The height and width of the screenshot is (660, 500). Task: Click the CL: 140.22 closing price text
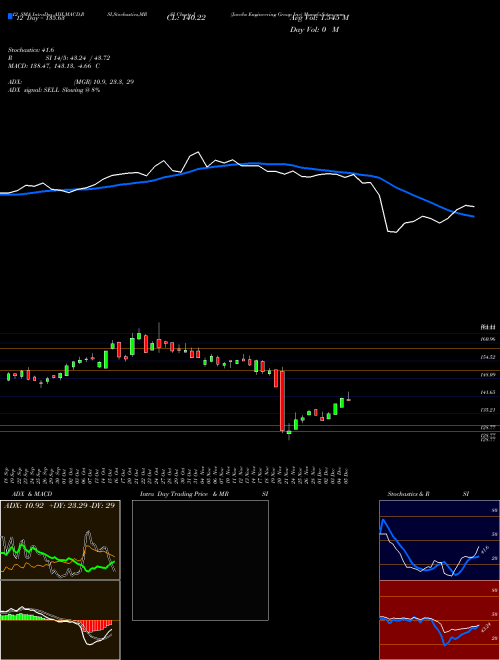coord(186,18)
